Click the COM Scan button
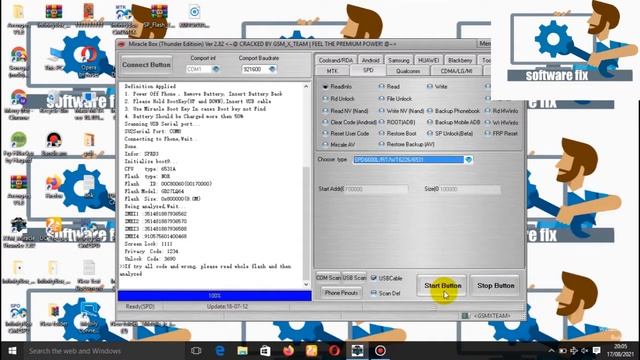 pos(328,278)
